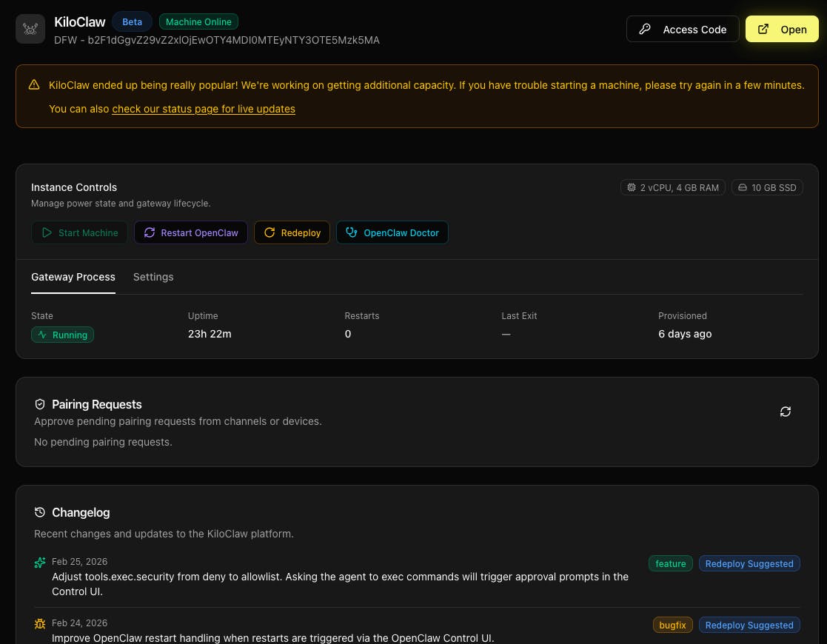Click the KiloClaw title text
This screenshot has width=827, height=644.
tap(80, 21)
